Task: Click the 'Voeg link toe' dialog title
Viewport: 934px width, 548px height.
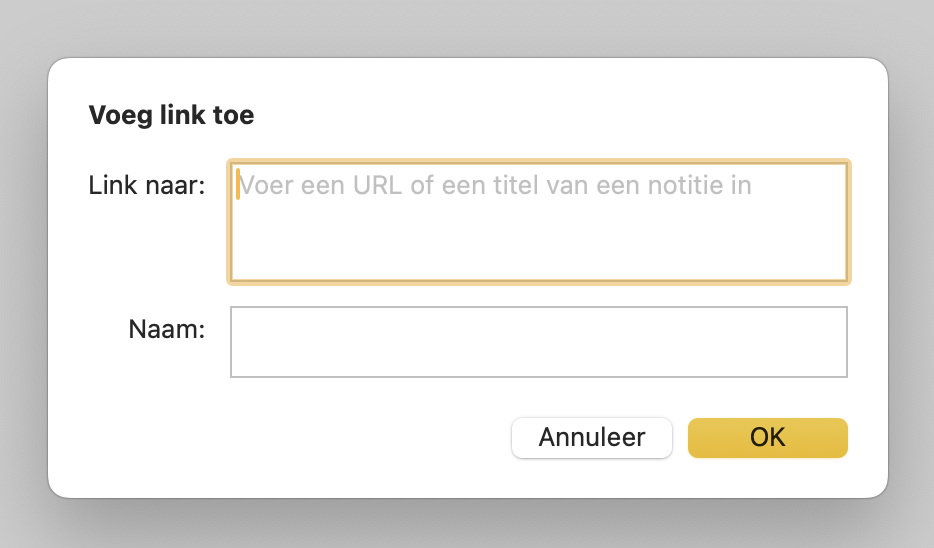Action: 171,116
